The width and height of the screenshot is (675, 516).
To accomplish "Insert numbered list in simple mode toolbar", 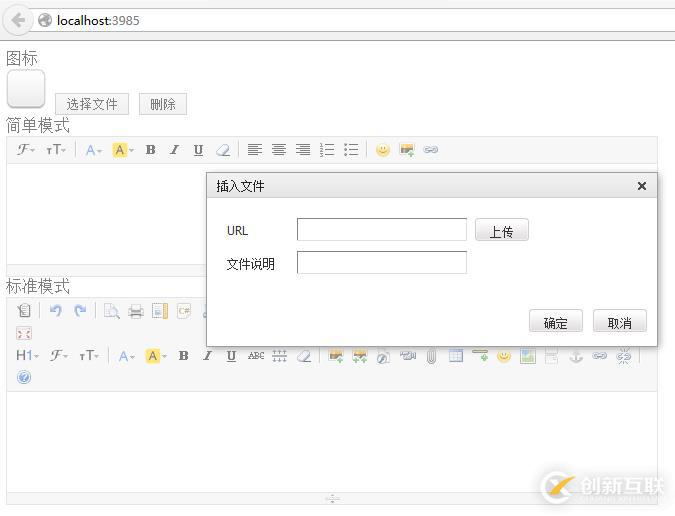I will tap(327, 150).
